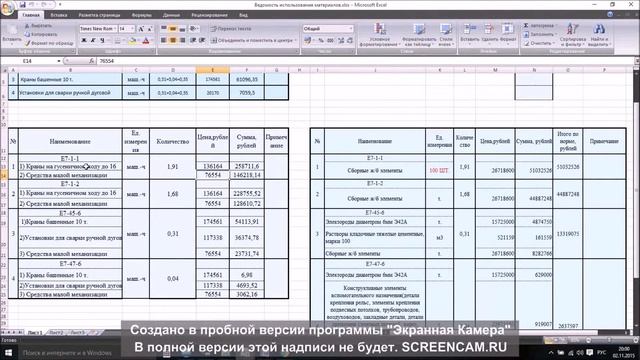The width and height of the screenshot is (640, 360).
Task: Open Условное форматирование menu
Action: click(380, 35)
